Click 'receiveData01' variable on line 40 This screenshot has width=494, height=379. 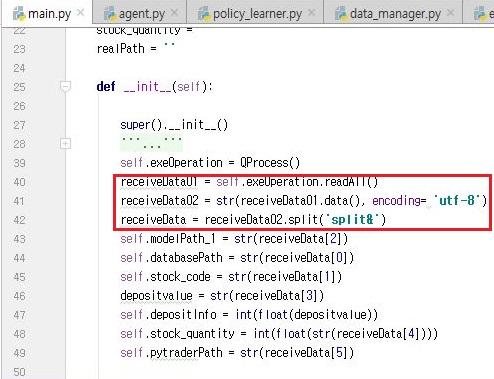click(x=159, y=182)
